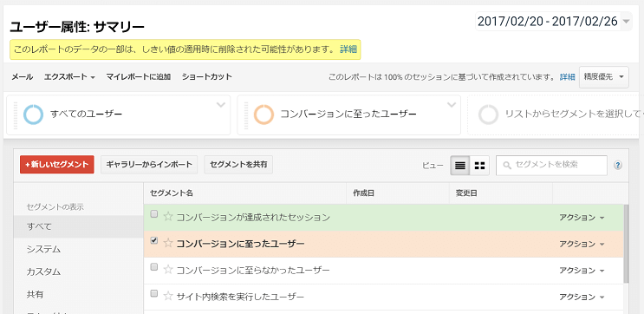The width and height of the screenshot is (644, 314).
Task: Click the コンバージョンが達成されたセッション segment name
Action: tap(253, 218)
